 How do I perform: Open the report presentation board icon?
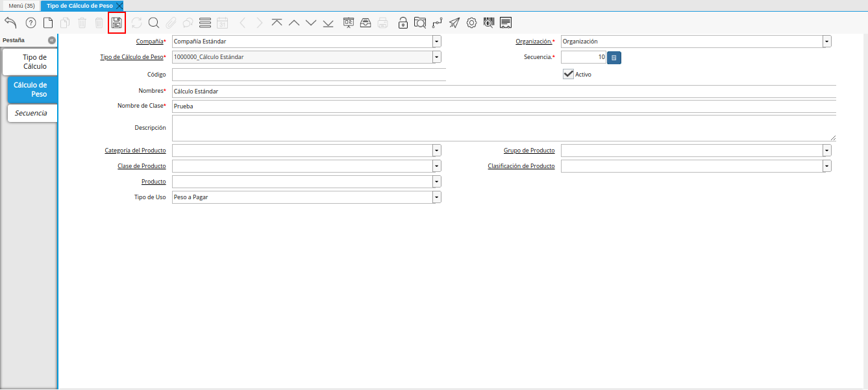pos(349,23)
